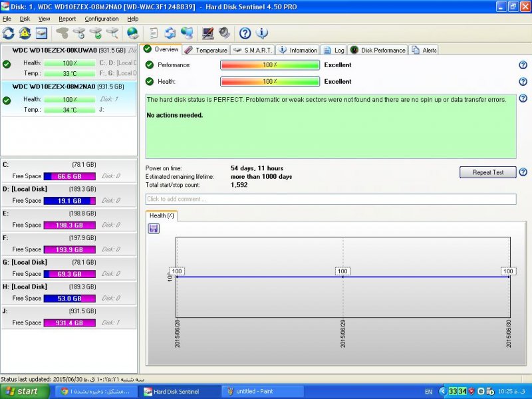532x399 pixels.
Task: Click the '54 days, 11 hours' power on value
Action: (257, 168)
